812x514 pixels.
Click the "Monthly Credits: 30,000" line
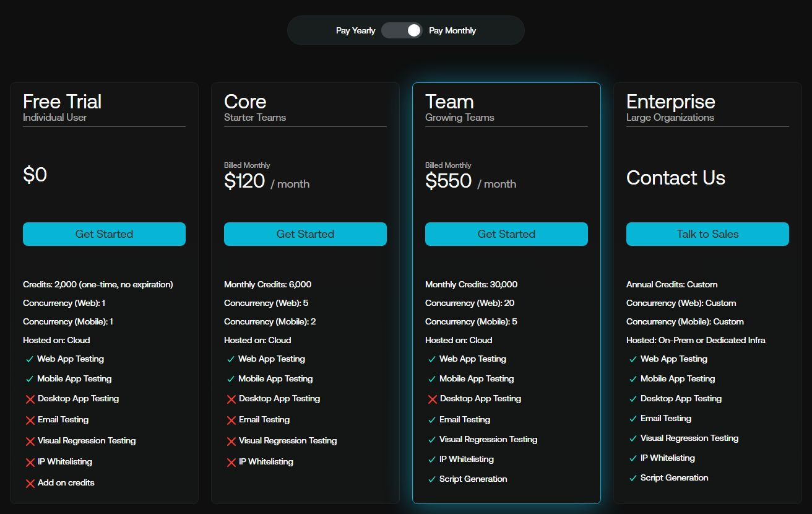coord(471,284)
